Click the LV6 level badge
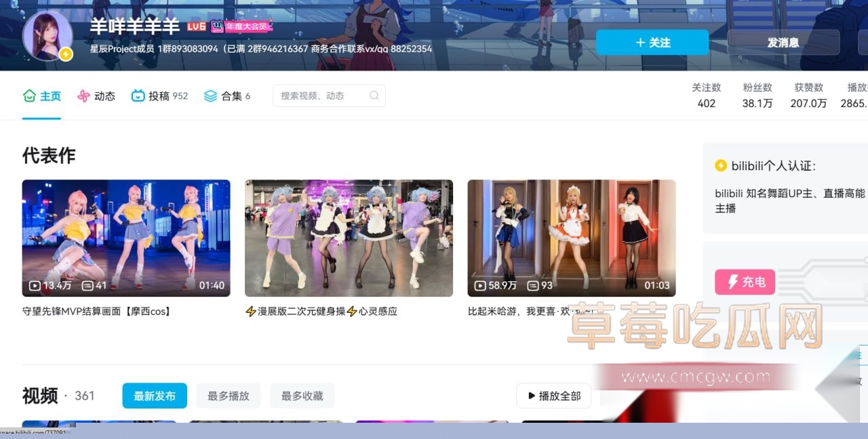 (197, 26)
